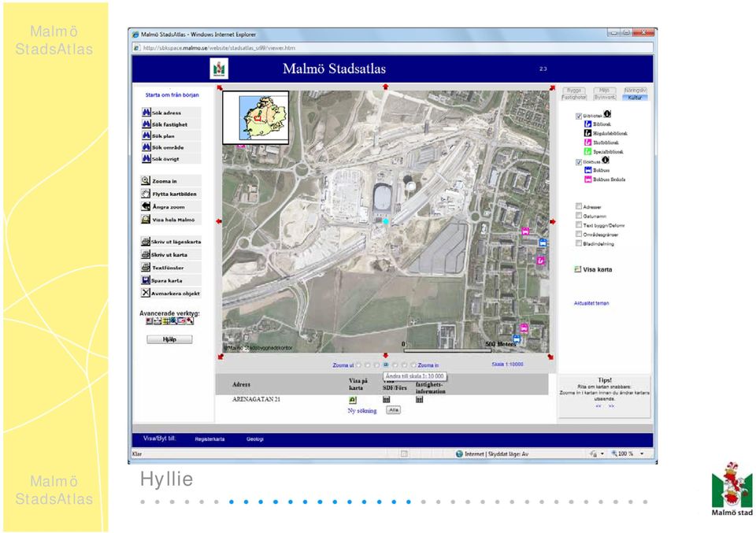Click the cyan marker on the map
The height and width of the screenshot is (533, 756).
(x=385, y=221)
